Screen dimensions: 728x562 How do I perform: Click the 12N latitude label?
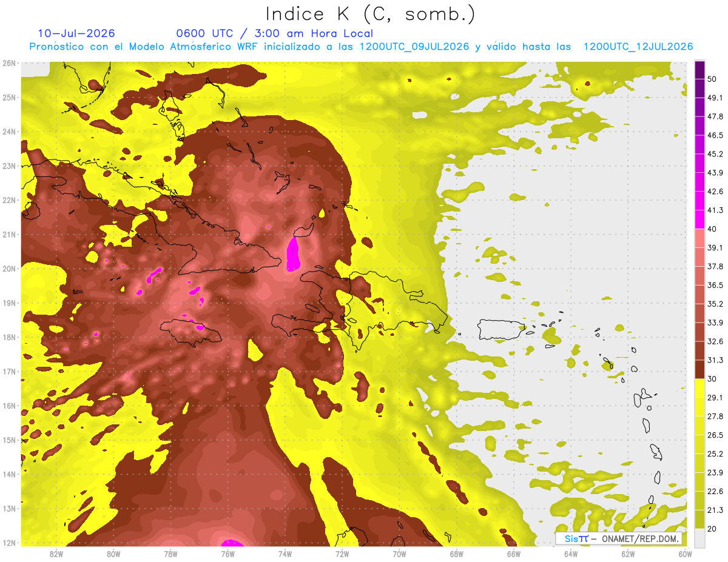8,543
